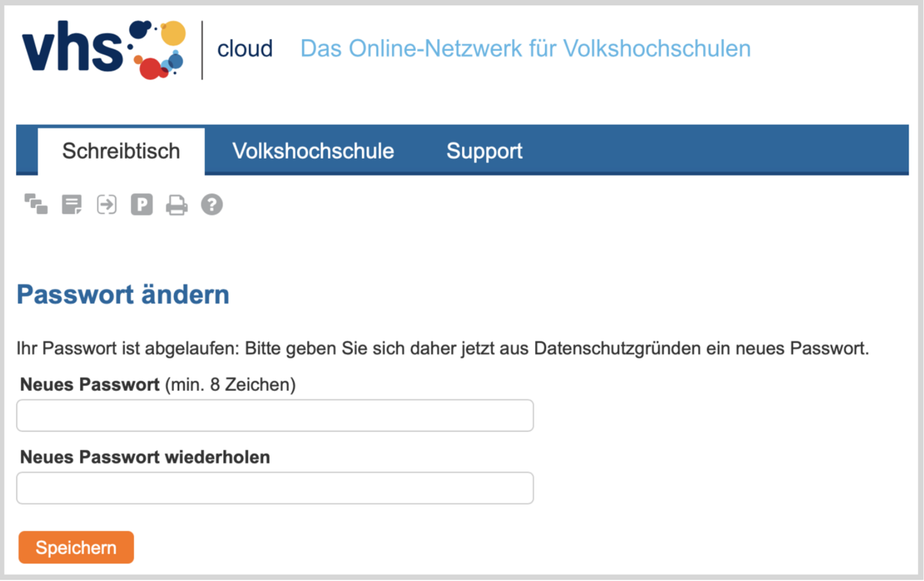
Task: Focus the Neues Passwort input field
Action: click(x=275, y=415)
